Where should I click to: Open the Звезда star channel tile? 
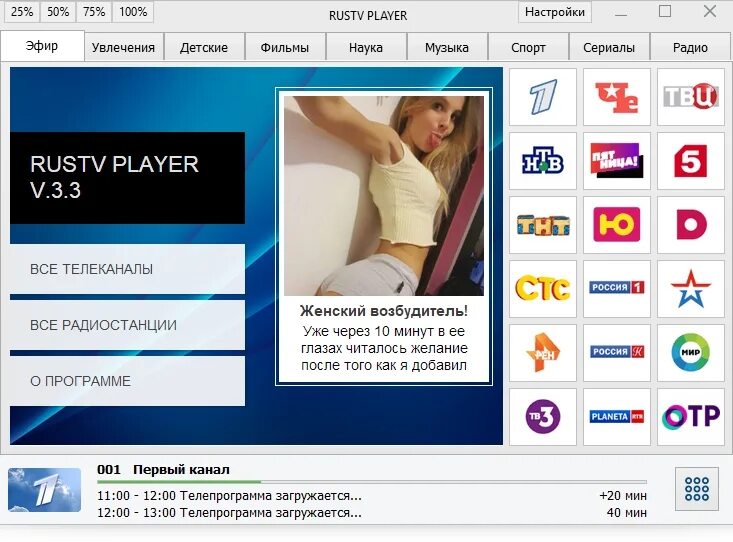pos(691,289)
